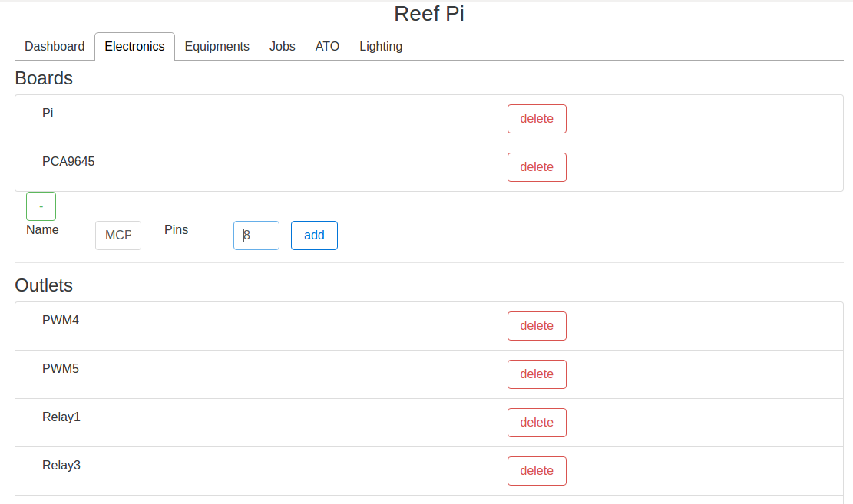Switch to the Equipments tab
The height and width of the screenshot is (504, 853).
217,47
